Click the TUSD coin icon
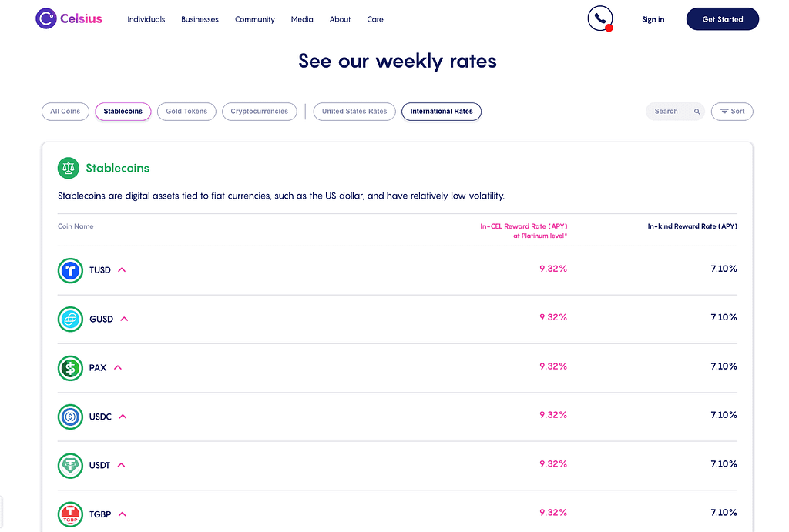 click(x=70, y=270)
